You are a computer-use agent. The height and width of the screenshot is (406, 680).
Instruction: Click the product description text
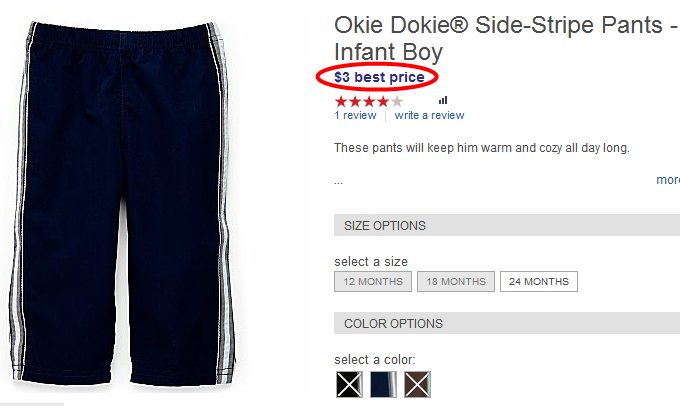(482, 149)
